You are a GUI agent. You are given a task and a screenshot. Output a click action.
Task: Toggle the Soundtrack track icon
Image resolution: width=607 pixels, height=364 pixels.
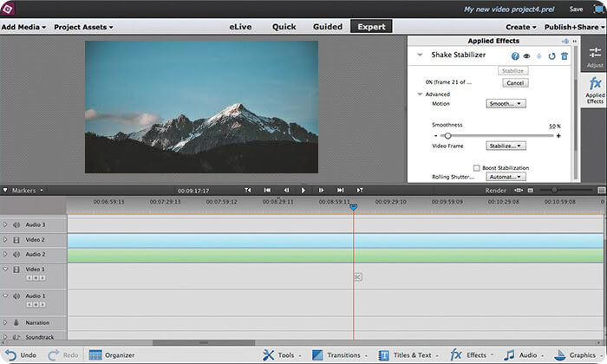click(16, 337)
